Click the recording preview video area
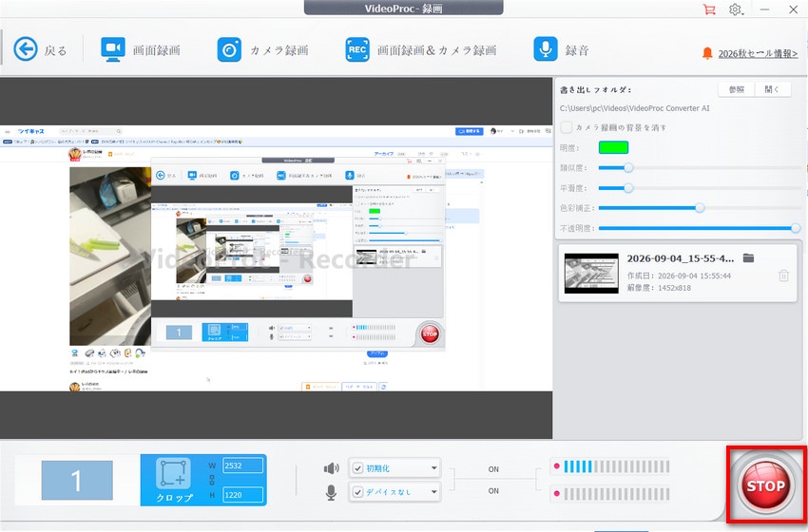 click(277, 258)
